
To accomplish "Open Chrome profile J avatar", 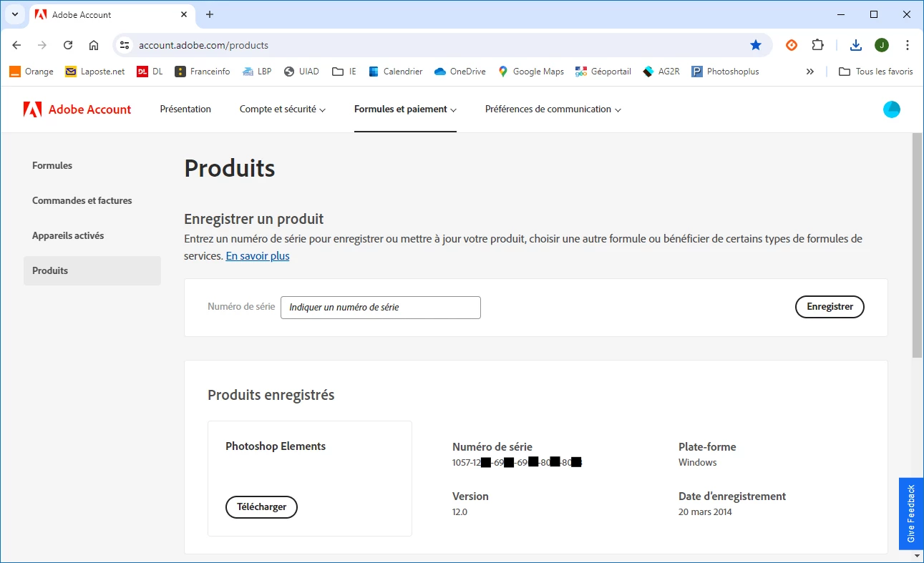I will pyautogui.click(x=882, y=45).
